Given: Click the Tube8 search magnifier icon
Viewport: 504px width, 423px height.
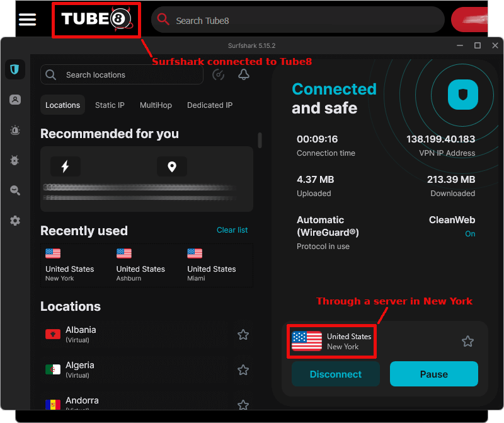Looking at the screenshot, I should coord(163,20).
